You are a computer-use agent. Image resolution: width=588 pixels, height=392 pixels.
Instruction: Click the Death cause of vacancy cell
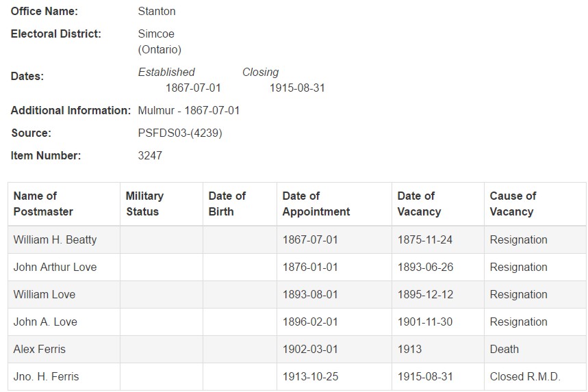tap(504, 350)
